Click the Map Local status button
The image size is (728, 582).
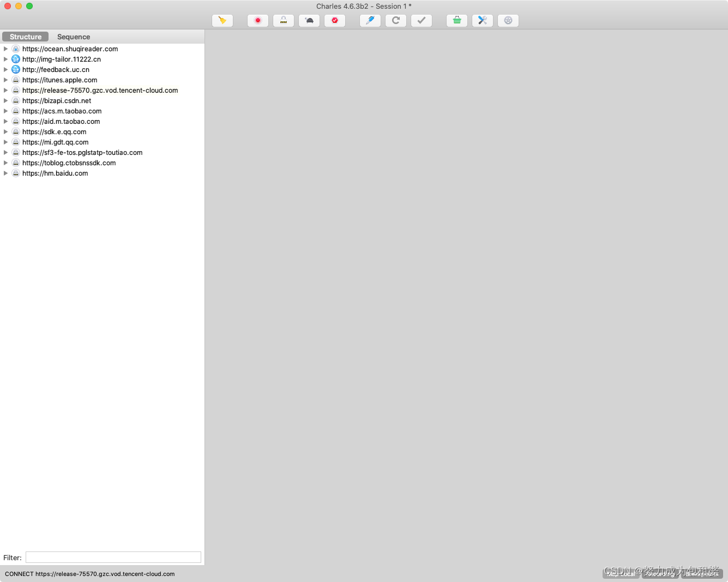[x=621, y=573]
